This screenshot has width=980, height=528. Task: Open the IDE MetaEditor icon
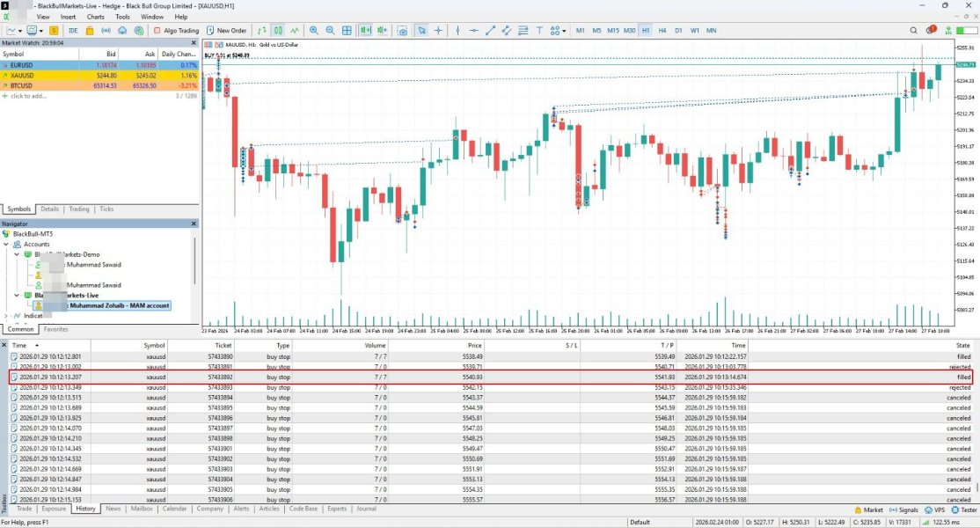[73, 30]
